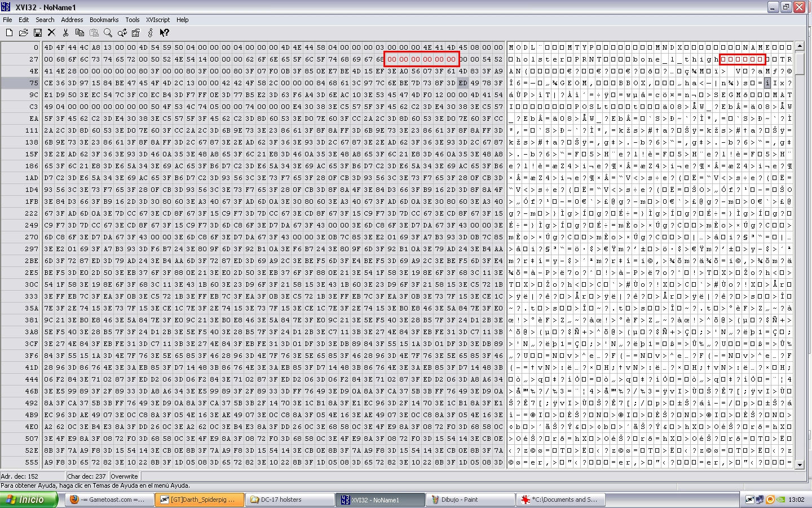The height and width of the screenshot is (508, 812).
Task: Click the 'Char dec: 237' status field
Action: click(x=87, y=476)
